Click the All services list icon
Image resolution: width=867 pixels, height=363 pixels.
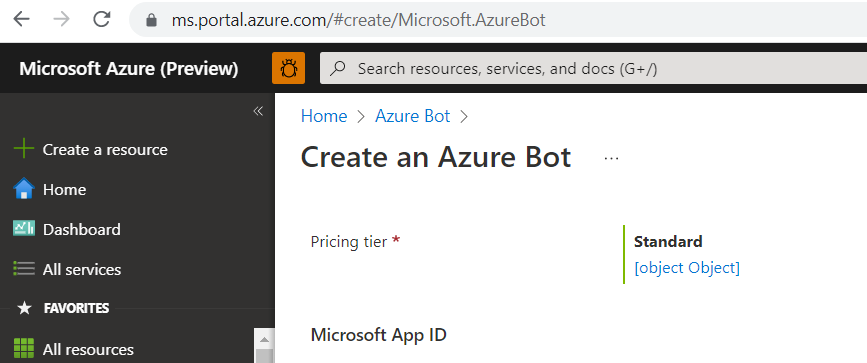pyautogui.click(x=24, y=269)
